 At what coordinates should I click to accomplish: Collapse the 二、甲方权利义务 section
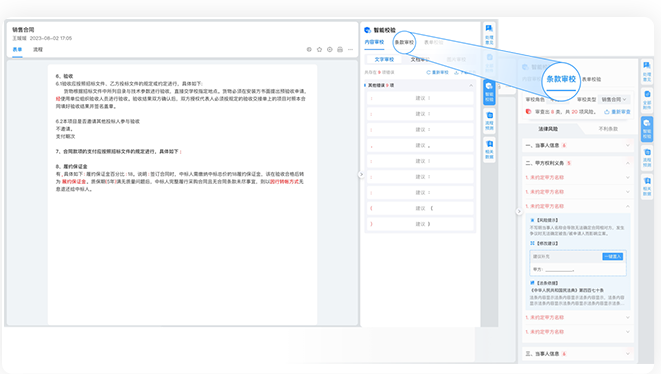click(x=578, y=163)
